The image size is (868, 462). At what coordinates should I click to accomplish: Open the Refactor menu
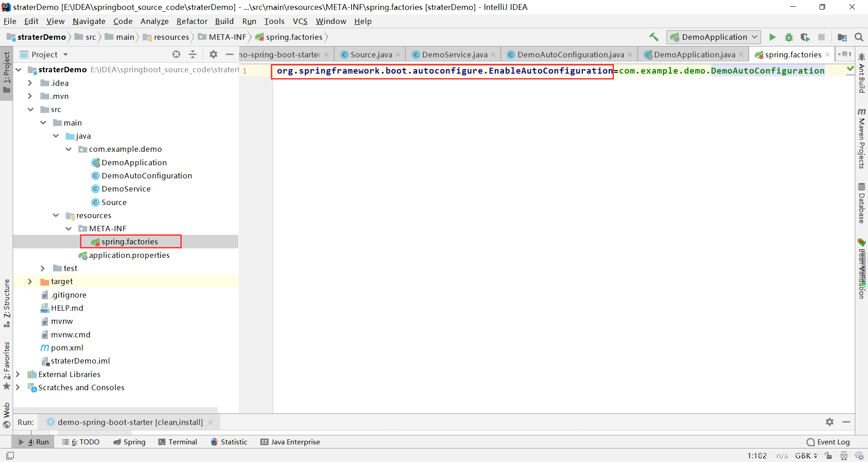click(192, 21)
